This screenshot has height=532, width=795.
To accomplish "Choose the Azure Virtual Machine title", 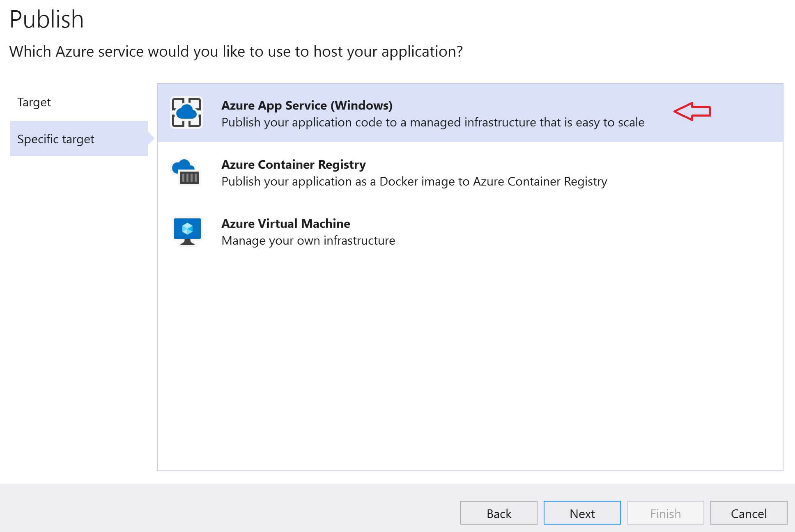I will (x=285, y=224).
